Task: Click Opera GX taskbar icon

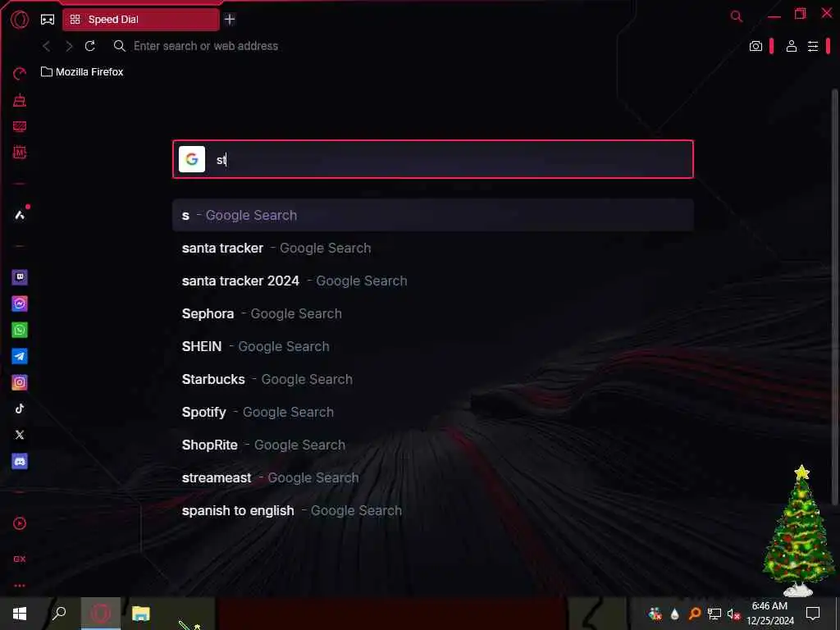Action: 101,614
